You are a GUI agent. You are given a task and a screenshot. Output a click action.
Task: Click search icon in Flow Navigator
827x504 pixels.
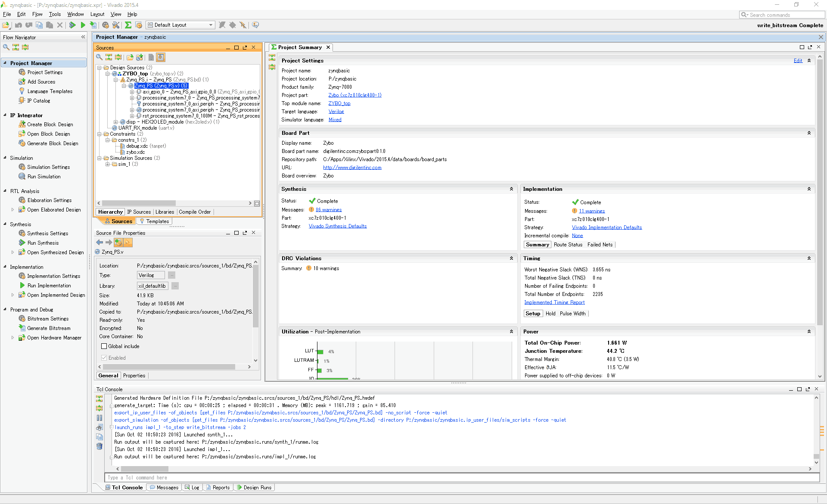click(6, 47)
